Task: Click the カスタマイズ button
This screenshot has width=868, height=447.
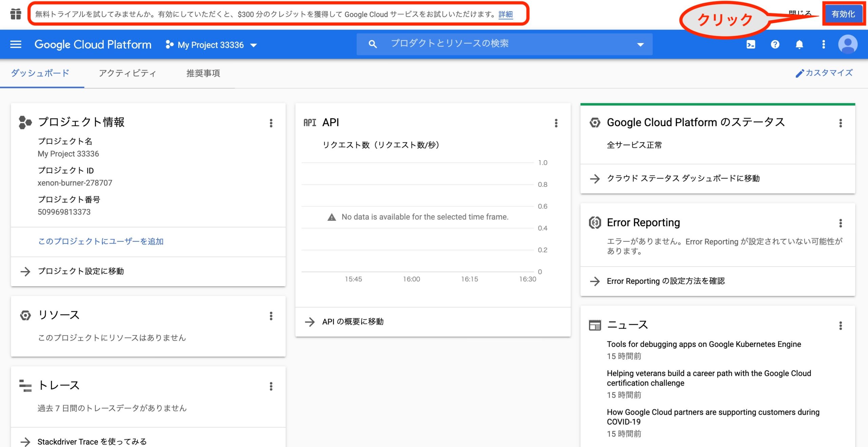Action: click(824, 73)
